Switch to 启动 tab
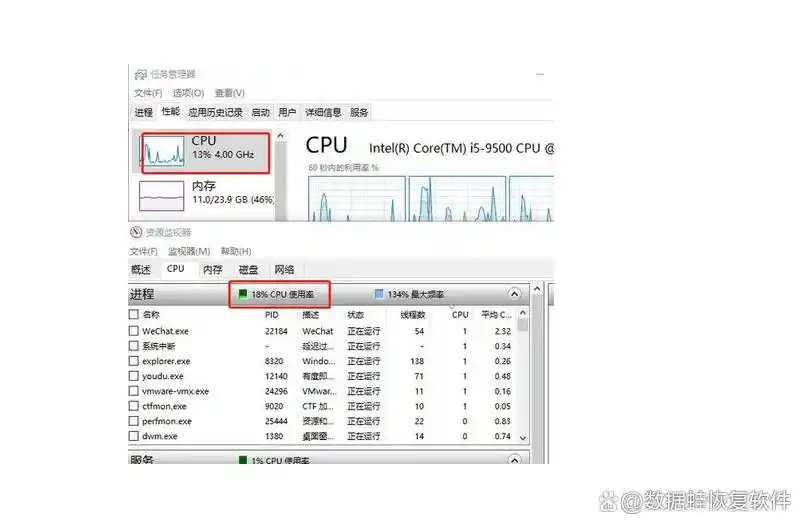This screenshot has height=530, width=807. (x=260, y=112)
